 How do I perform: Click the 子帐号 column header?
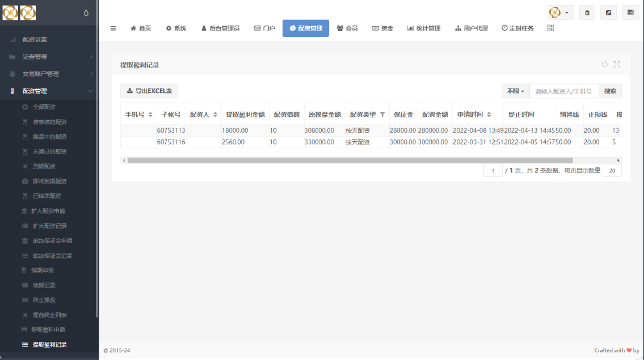(x=171, y=115)
